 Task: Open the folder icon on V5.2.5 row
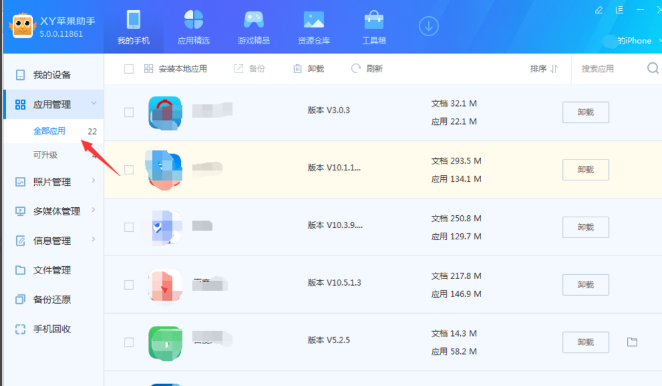click(632, 342)
